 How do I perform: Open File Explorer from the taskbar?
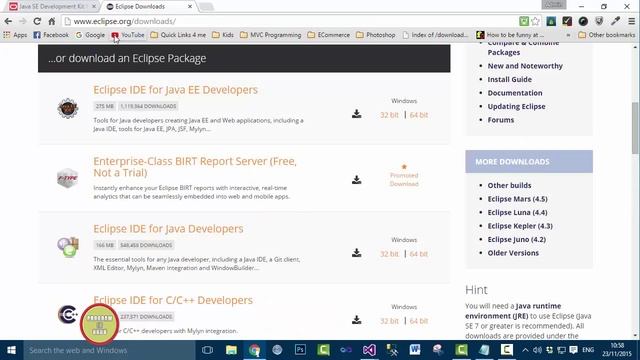(231, 350)
